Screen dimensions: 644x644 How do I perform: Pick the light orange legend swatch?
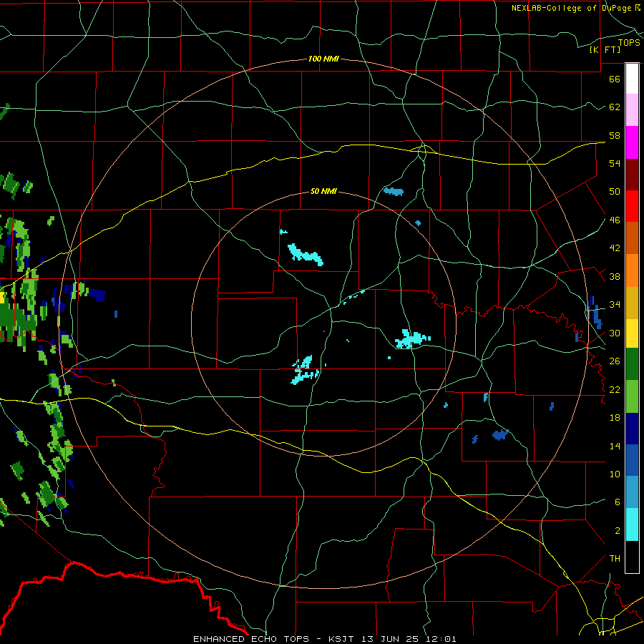click(632, 270)
